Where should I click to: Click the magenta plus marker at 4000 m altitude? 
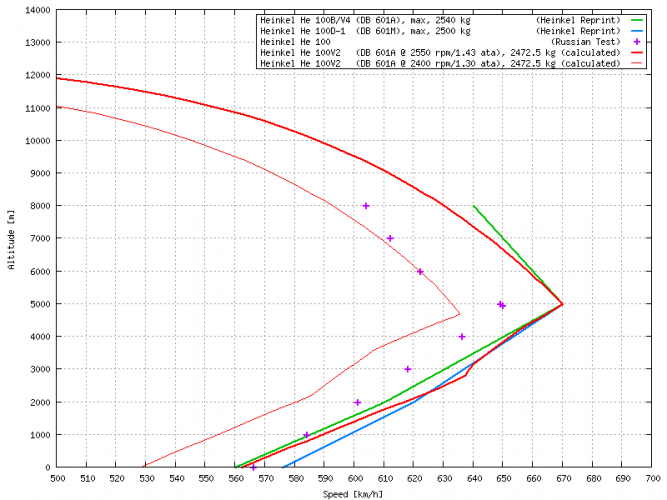pyautogui.click(x=462, y=337)
